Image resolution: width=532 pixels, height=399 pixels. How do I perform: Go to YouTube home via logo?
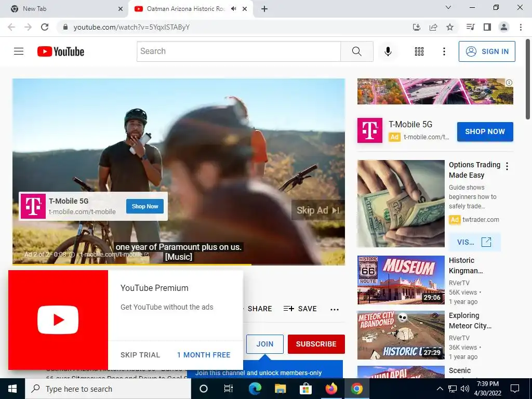click(x=61, y=51)
